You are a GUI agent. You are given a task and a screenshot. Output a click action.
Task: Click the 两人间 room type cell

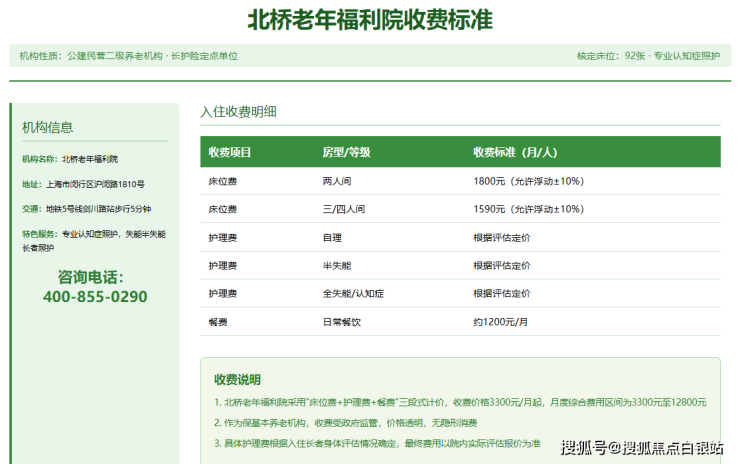click(x=337, y=181)
